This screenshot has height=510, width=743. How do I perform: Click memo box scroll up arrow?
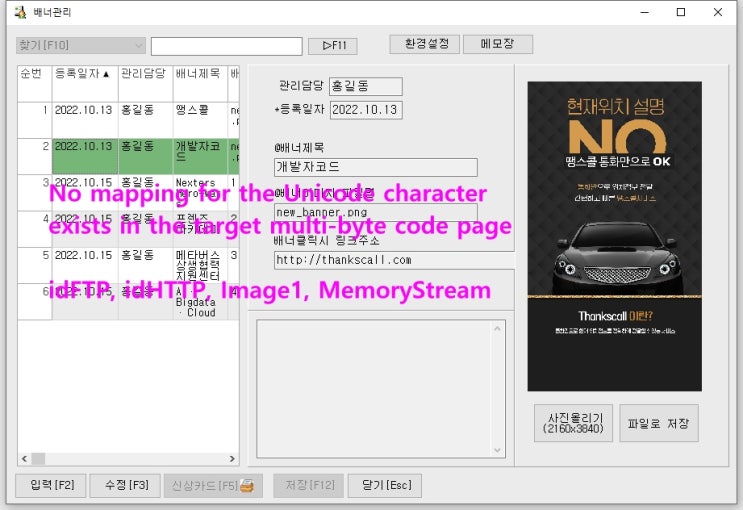[497, 328]
